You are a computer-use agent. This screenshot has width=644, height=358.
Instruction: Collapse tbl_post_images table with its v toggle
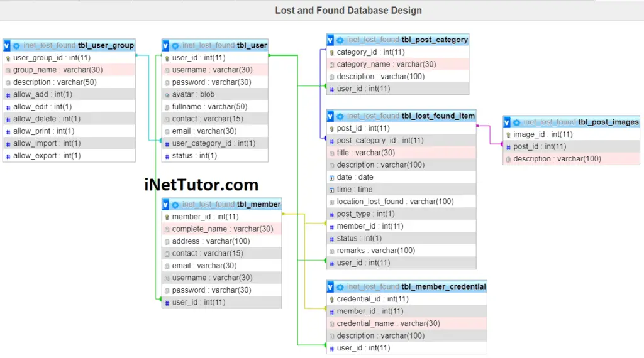pos(507,122)
